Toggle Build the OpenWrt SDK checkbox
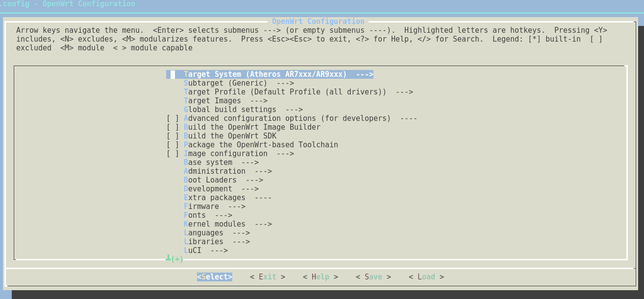 pyautogui.click(x=173, y=136)
